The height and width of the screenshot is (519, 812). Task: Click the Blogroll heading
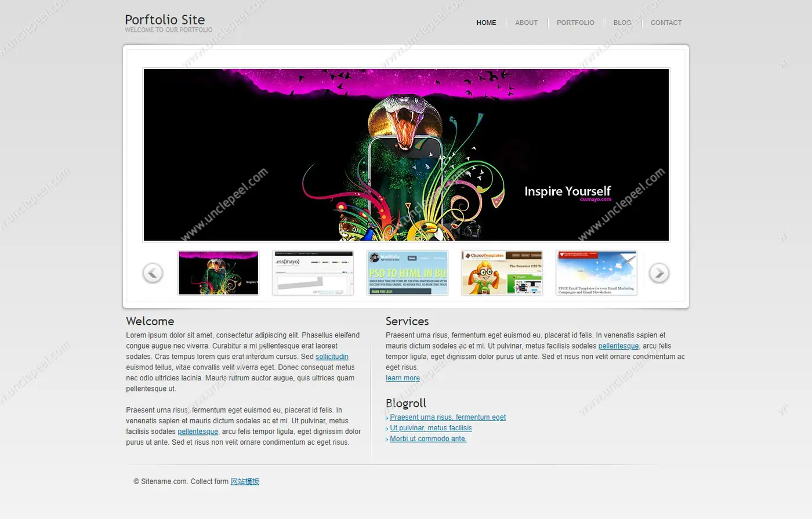(406, 403)
